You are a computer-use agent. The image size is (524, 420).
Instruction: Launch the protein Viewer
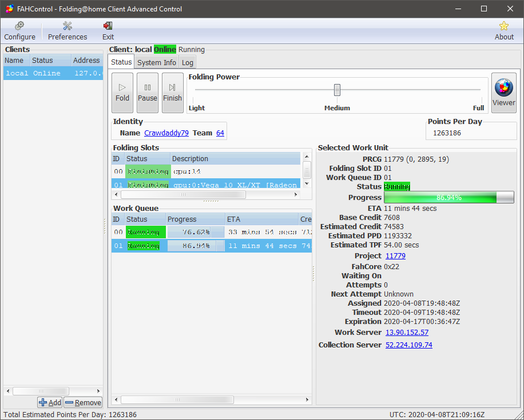[503, 93]
